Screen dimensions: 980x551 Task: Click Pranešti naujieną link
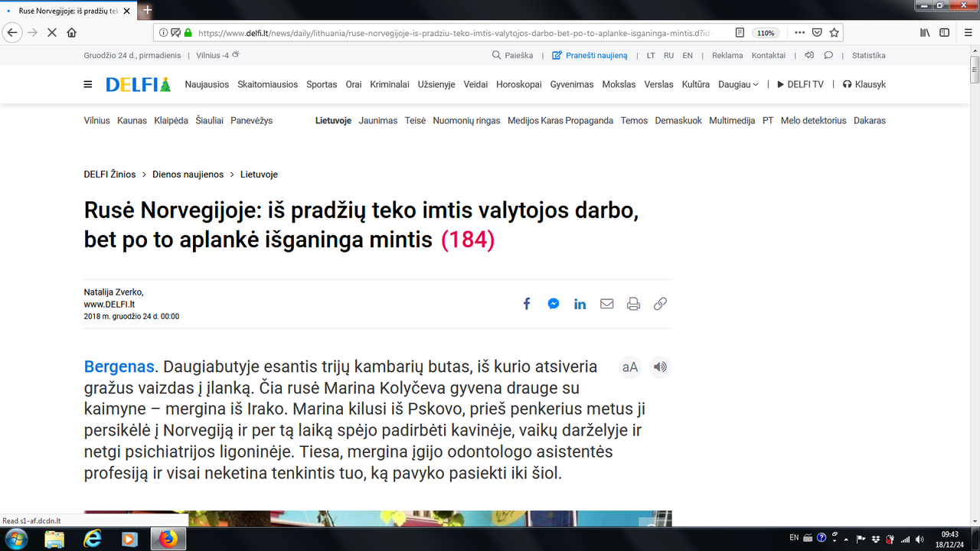[x=590, y=56]
